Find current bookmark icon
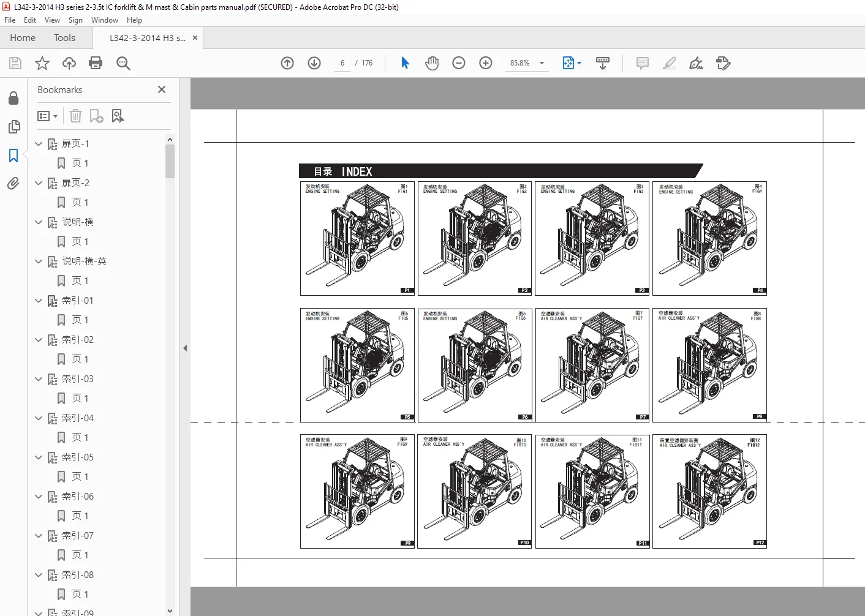This screenshot has width=865, height=616. 118,116
